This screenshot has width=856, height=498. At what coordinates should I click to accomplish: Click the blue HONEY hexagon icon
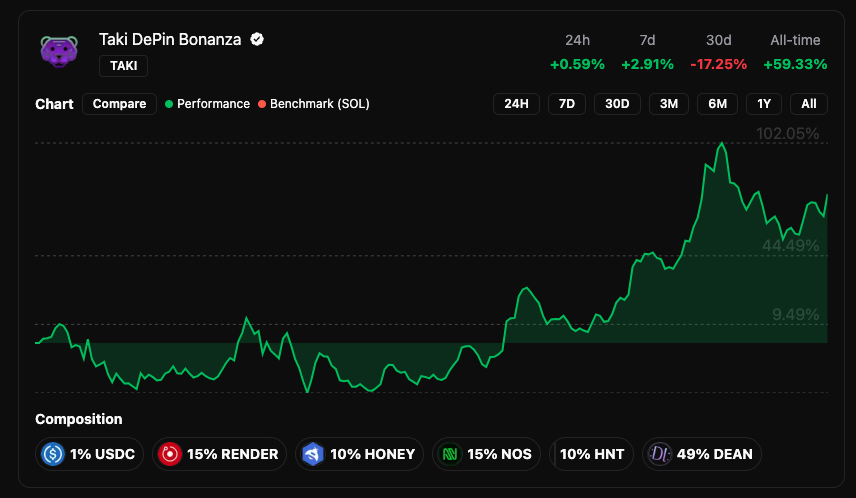313,454
